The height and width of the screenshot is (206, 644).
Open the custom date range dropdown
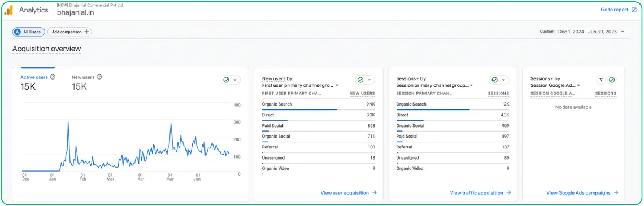pyautogui.click(x=582, y=32)
